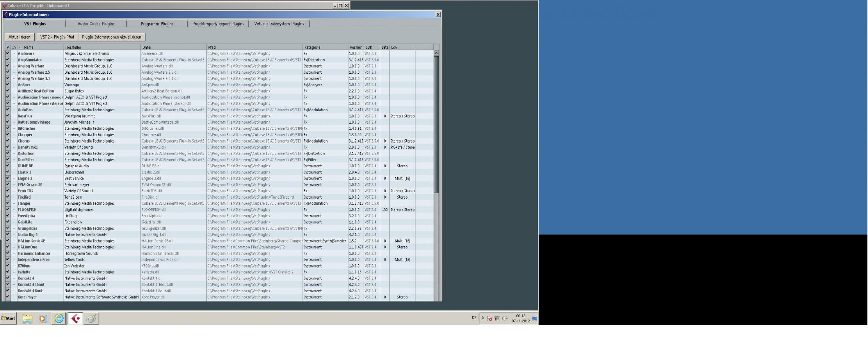Select the Independence Free plugin name
This screenshot has width=868, height=337.
34,259
